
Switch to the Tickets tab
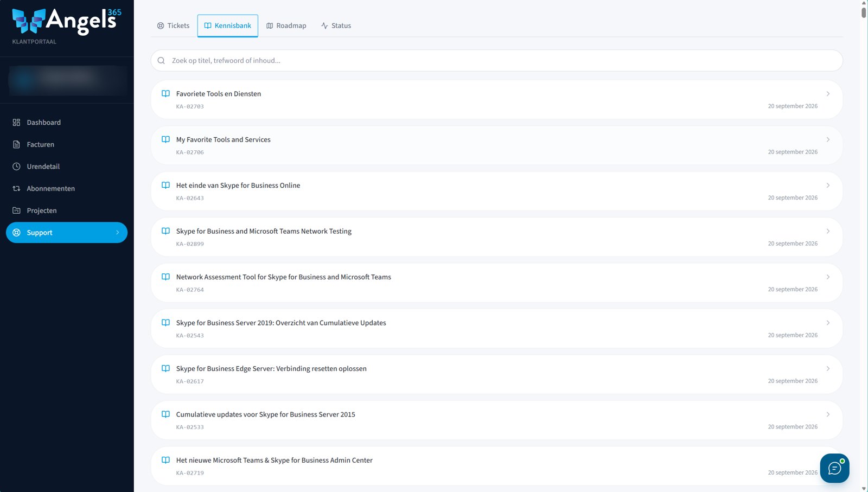pyautogui.click(x=173, y=25)
